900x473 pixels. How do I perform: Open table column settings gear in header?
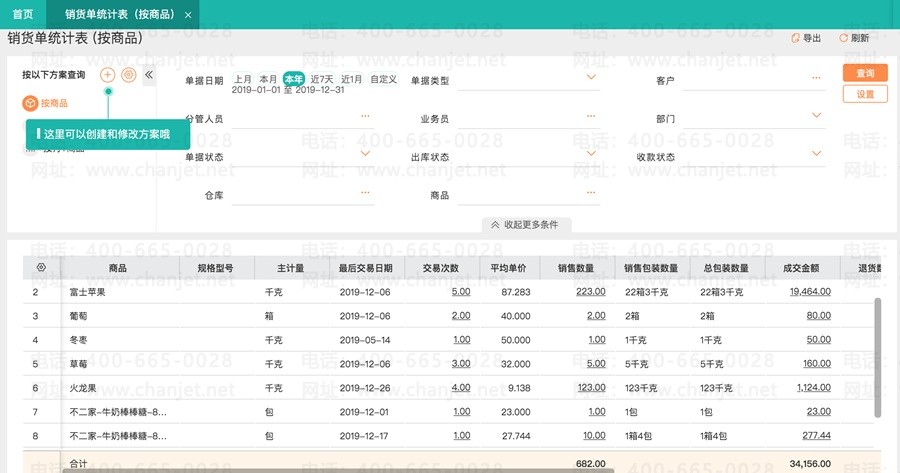tap(41, 267)
